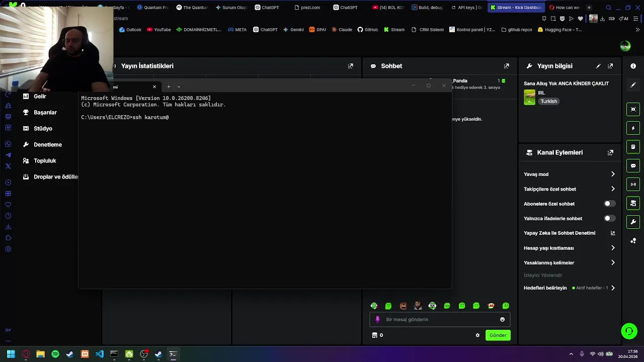Open the GitHub bookmark
The height and width of the screenshot is (362, 644).
coord(368,30)
